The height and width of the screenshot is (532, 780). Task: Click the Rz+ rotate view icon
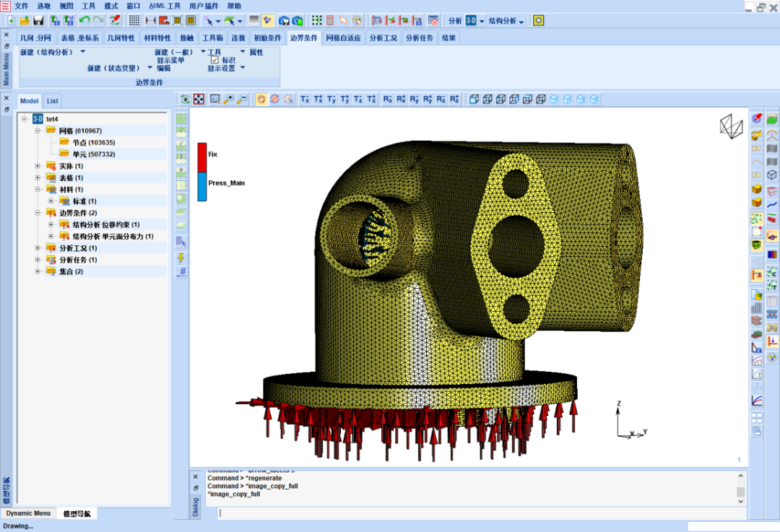[x=454, y=99]
